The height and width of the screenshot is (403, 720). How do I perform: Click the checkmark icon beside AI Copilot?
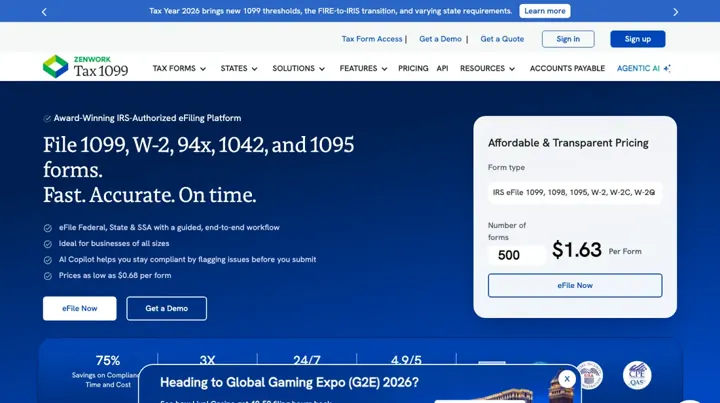coord(48,260)
